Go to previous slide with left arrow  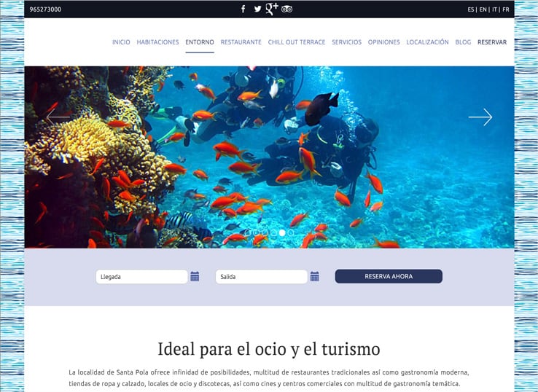pos(58,117)
